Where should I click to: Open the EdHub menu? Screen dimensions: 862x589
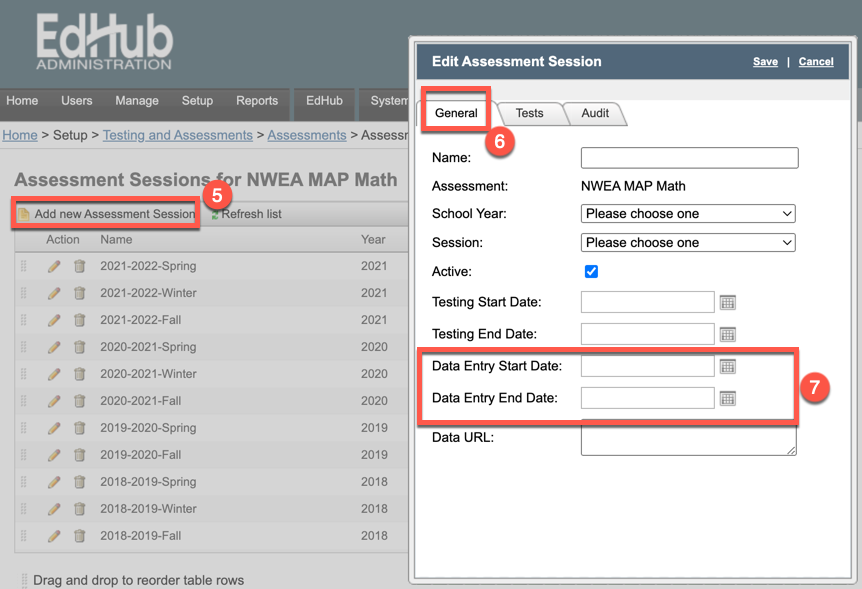click(x=324, y=101)
